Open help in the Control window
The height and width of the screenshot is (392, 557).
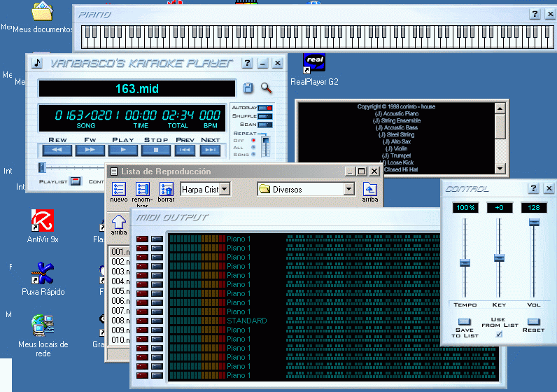(x=533, y=188)
